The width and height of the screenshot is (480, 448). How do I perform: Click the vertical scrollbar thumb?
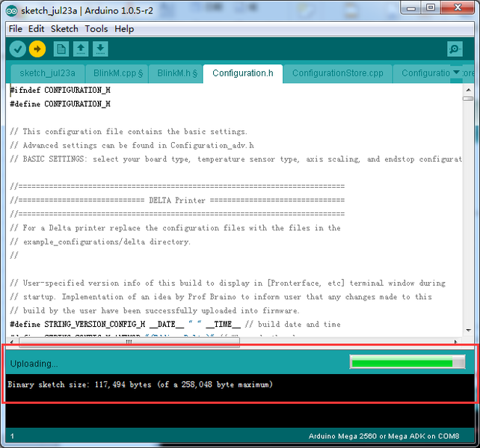coord(468,99)
